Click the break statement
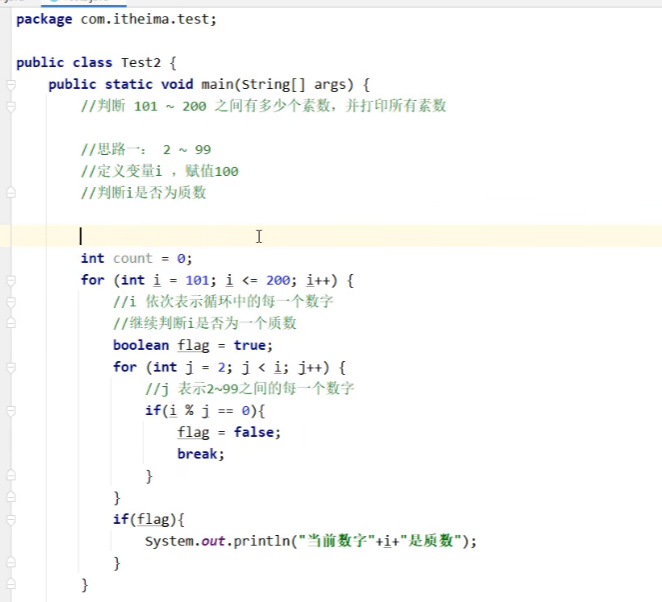The height and width of the screenshot is (602, 662). tap(197, 454)
